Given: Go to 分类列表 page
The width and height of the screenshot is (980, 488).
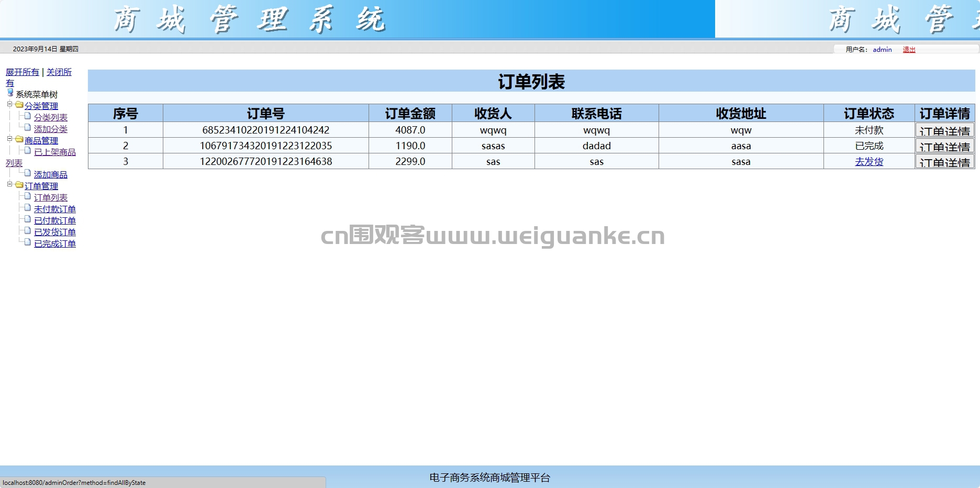Looking at the screenshot, I should [51, 117].
